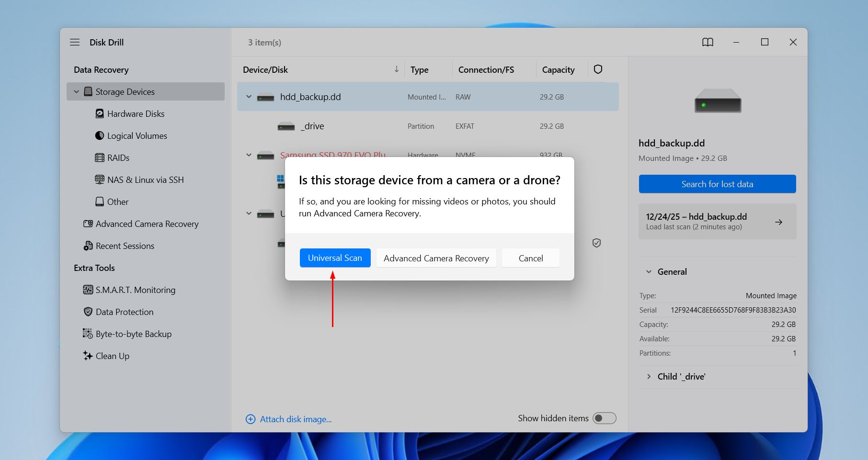868x460 pixels.
Task: Open the hamburger menu next to Disk Drill
Action: 75,42
